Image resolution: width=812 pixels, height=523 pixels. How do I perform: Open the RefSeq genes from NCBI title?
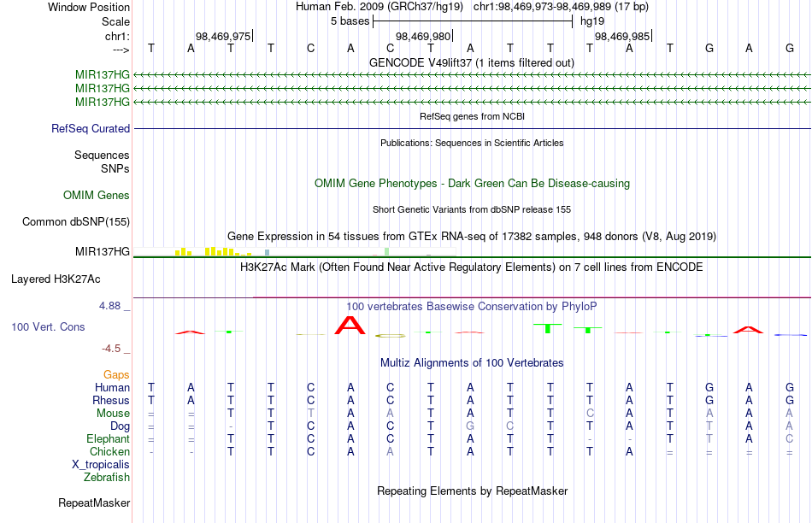coord(472,116)
